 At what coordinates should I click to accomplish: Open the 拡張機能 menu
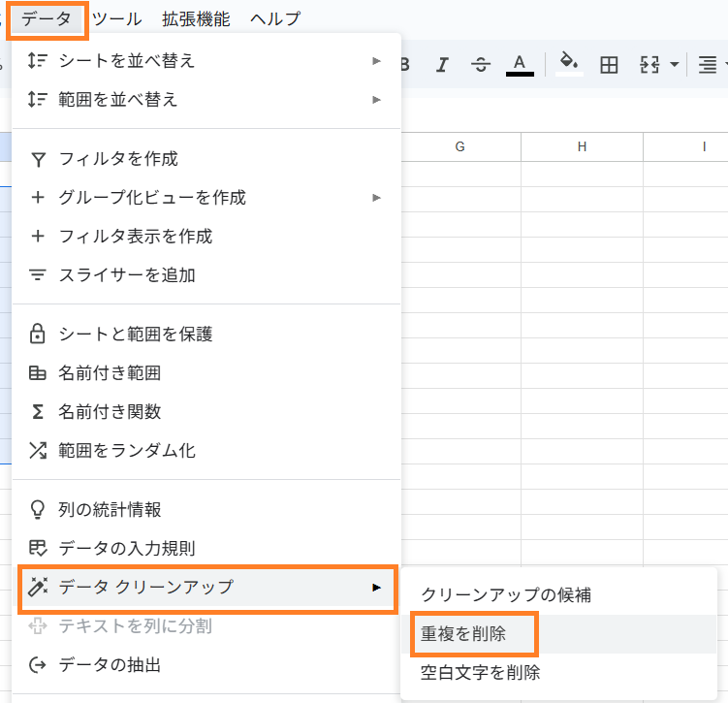(x=196, y=19)
